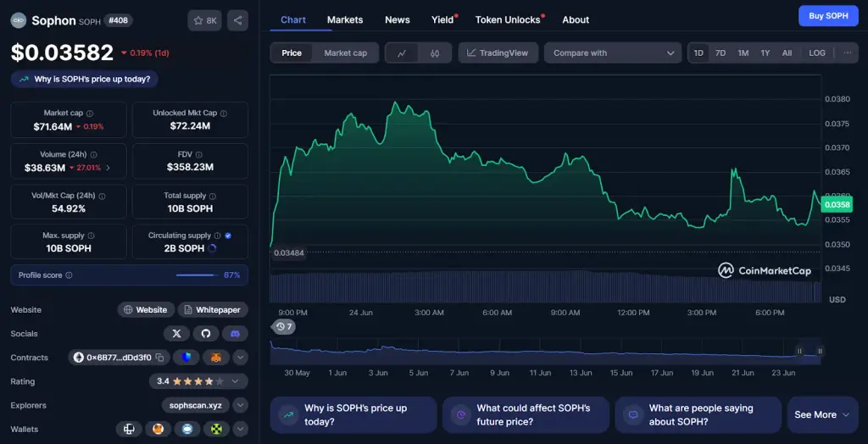Click the Max. supply info icon

(92, 236)
